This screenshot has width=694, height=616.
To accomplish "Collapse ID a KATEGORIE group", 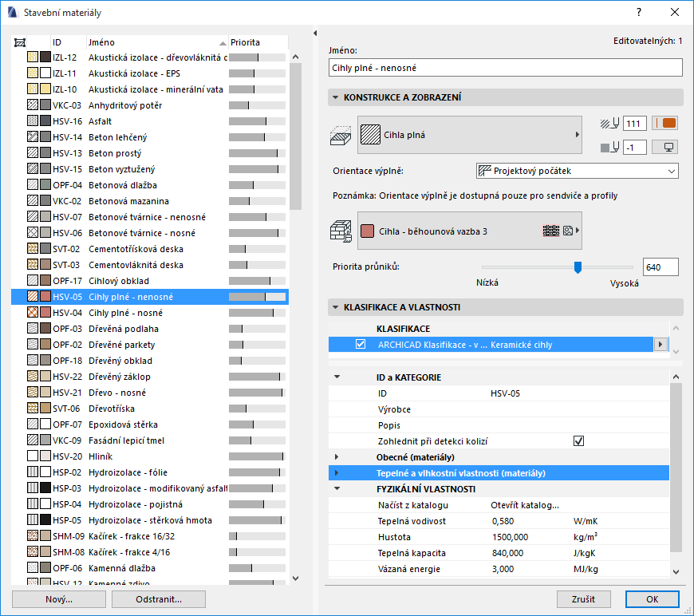I will pyautogui.click(x=337, y=377).
